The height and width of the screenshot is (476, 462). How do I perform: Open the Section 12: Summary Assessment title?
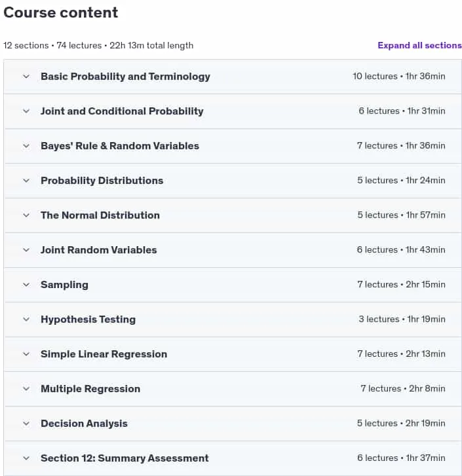(x=125, y=458)
